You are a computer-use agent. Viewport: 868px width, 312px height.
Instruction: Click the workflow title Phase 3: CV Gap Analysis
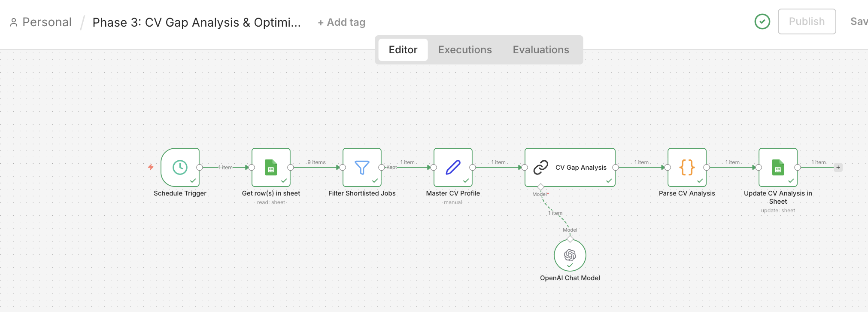pyautogui.click(x=197, y=22)
